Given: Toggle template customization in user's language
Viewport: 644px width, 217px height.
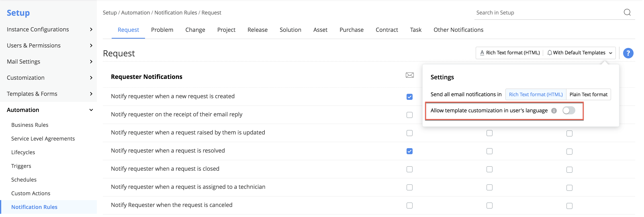Looking at the screenshot, I should (x=568, y=111).
